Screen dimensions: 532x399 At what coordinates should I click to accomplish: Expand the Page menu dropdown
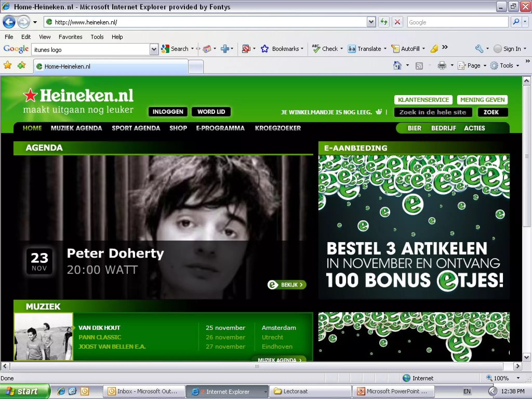click(x=485, y=66)
